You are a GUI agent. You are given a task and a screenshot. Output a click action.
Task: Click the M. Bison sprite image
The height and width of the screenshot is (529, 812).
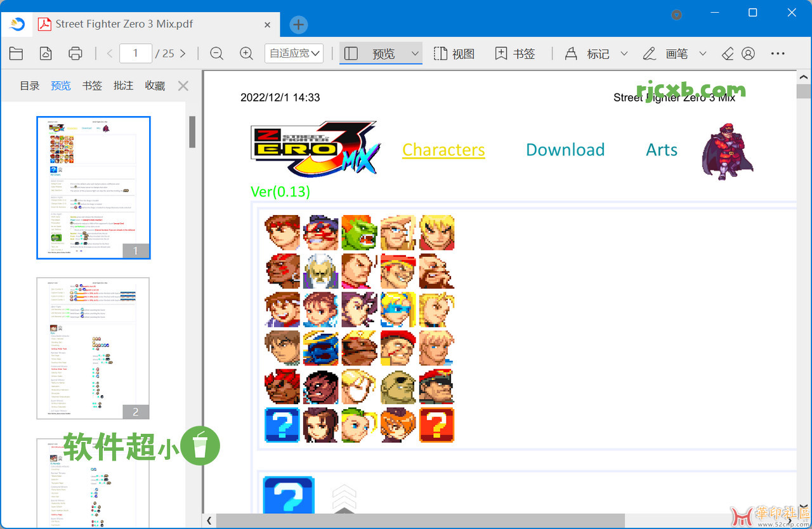(726, 152)
